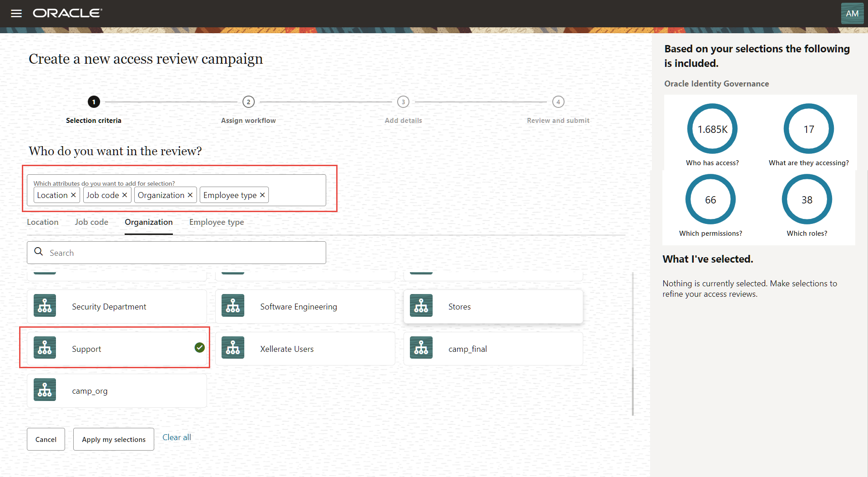Viewport: 868px width, 477px height.
Task: Select the Security Department card
Action: point(117,306)
